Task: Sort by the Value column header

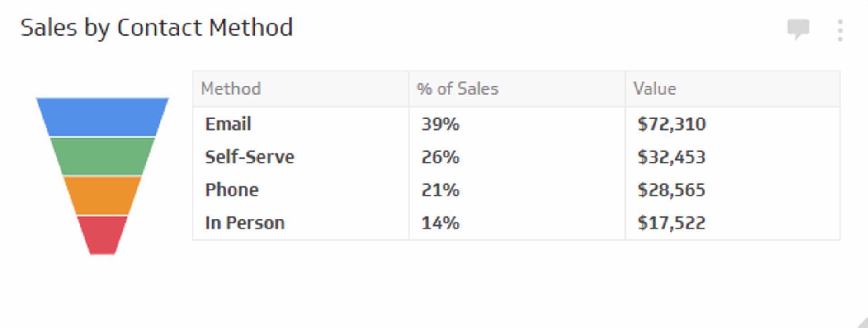Action: point(655,88)
